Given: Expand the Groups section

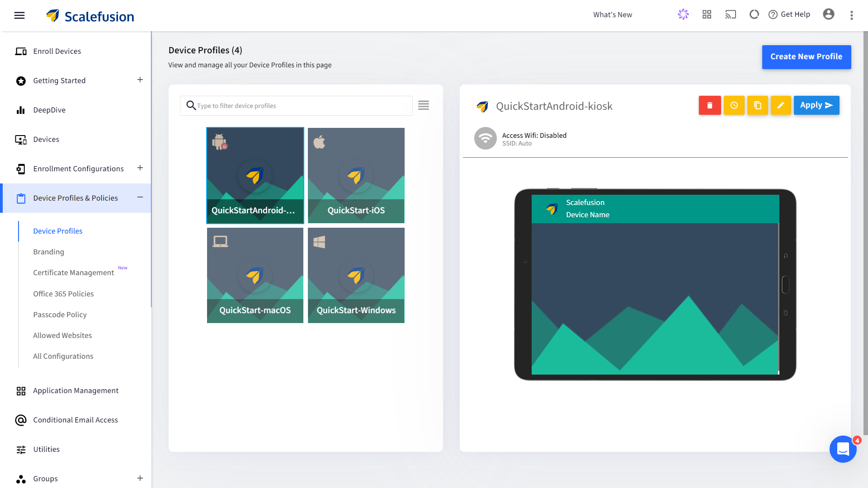Looking at the screenshot, I should (x=140, y=478).
